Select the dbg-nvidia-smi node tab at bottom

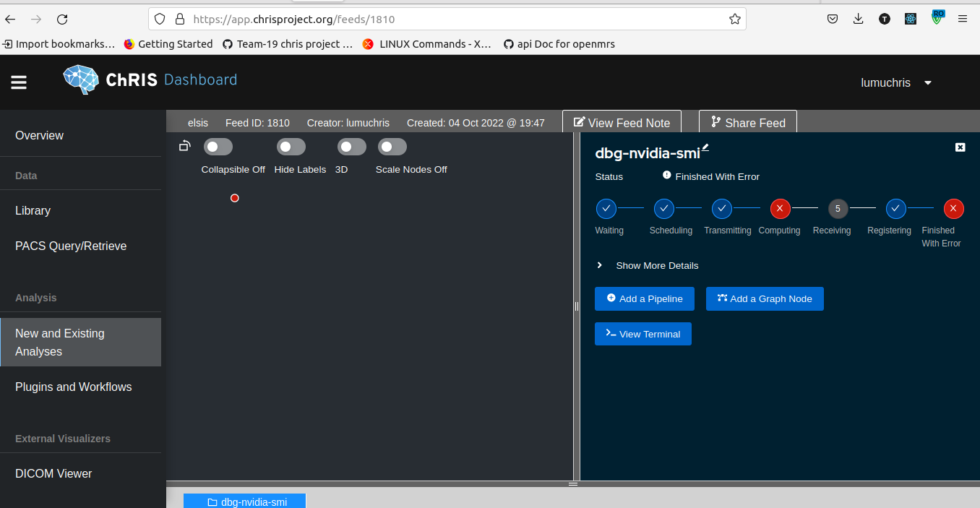pos(244,500)
